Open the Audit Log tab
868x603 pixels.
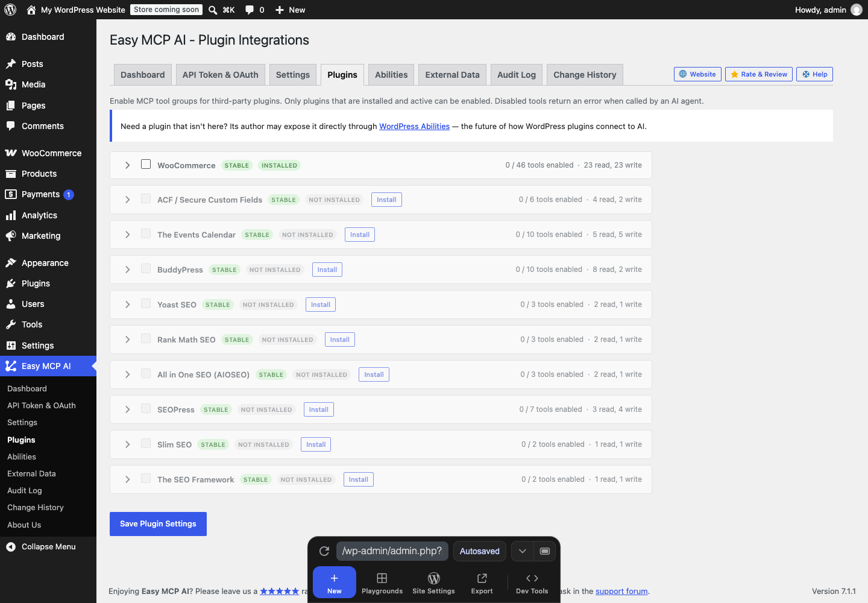point(517,75)
